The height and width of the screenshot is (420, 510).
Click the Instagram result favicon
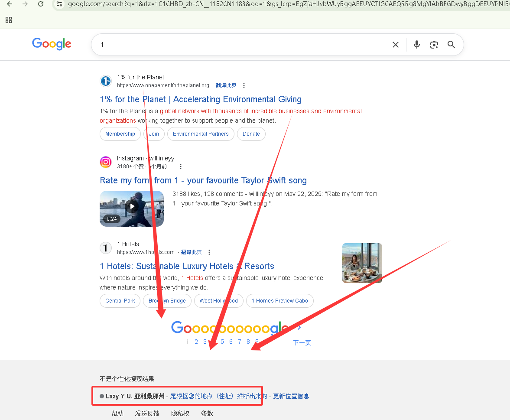[x=106, y=162]
